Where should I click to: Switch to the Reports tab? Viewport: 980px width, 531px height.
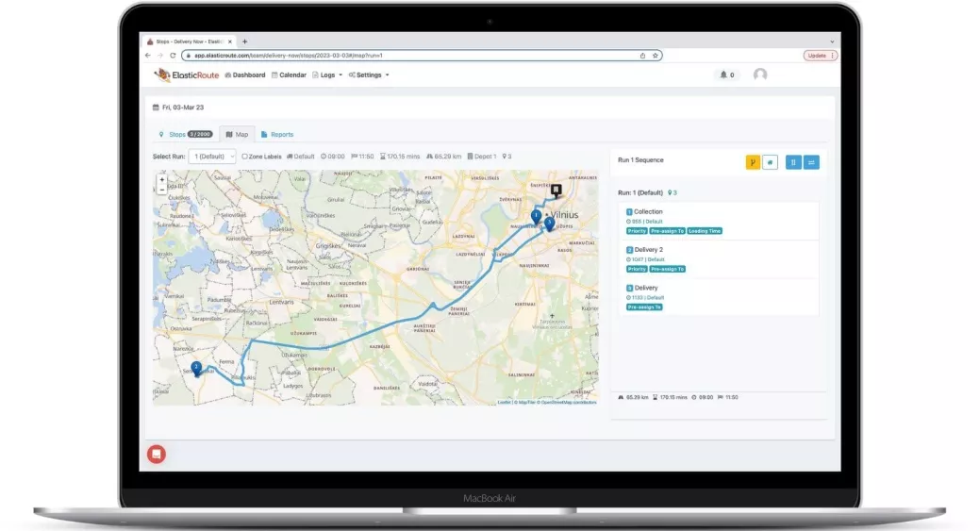277,134
